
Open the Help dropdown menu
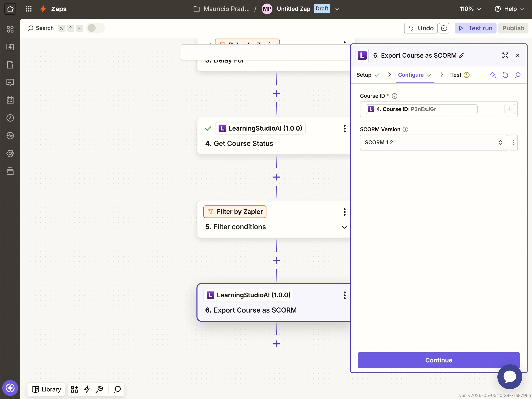[509, 9]
